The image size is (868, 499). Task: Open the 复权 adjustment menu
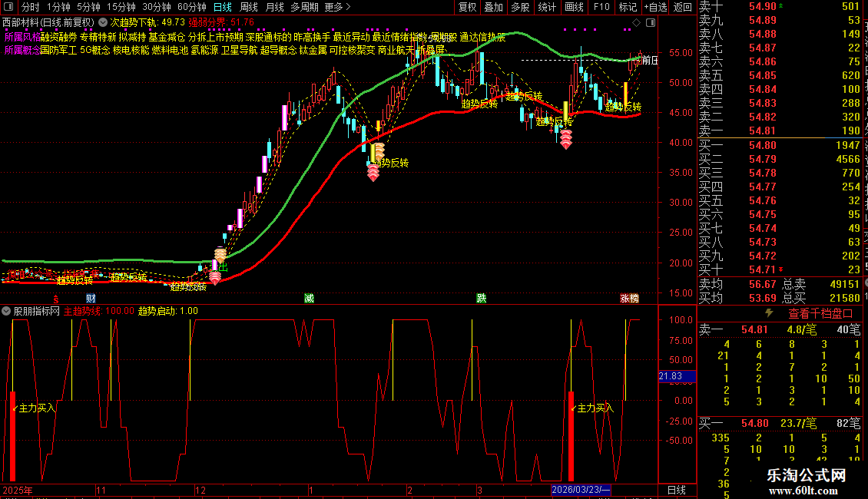467,7
